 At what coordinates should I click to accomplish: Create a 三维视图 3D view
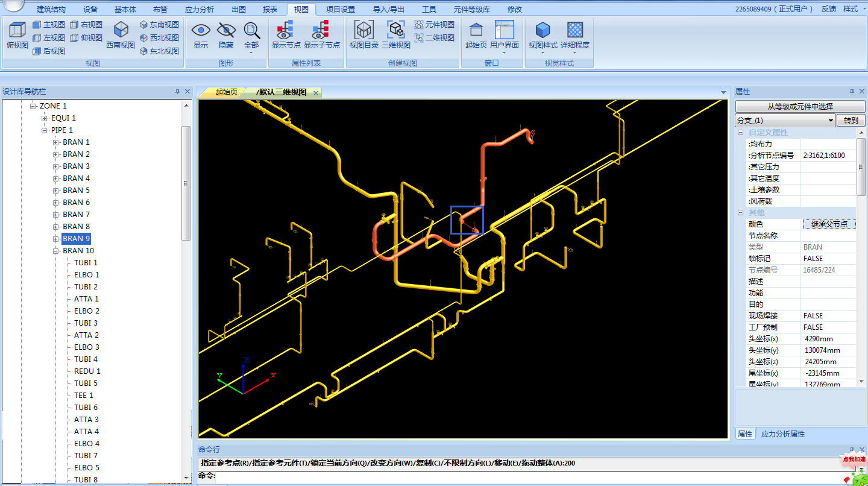tap(395, 30)
